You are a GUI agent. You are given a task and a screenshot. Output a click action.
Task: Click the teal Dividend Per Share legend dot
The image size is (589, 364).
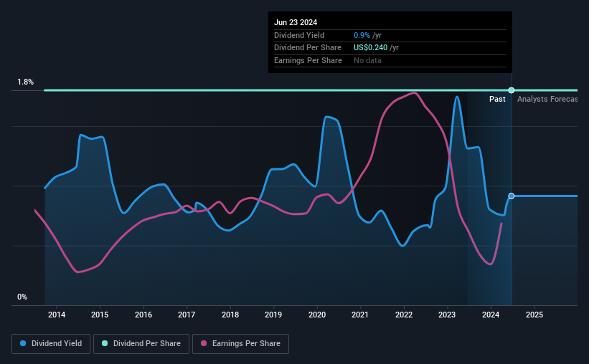pyautogui.click(x=105, y=343)
